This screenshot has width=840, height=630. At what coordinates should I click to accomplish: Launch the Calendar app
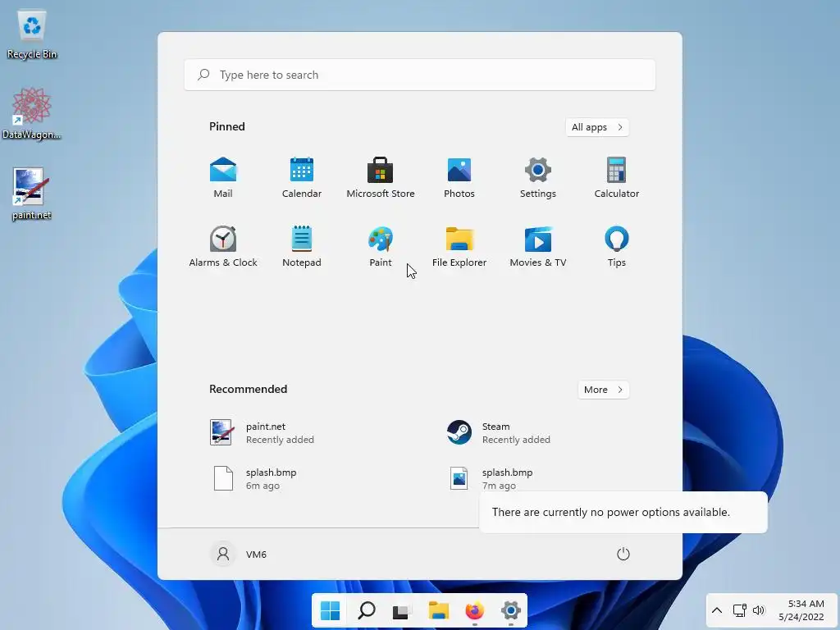pyautogui.click(x=302, y=178)
